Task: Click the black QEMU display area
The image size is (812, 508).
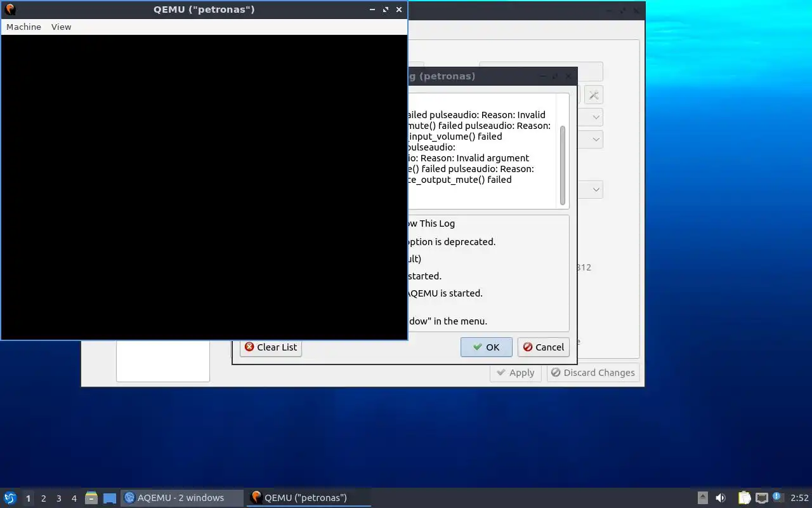Action: click(x=204, y=187)
